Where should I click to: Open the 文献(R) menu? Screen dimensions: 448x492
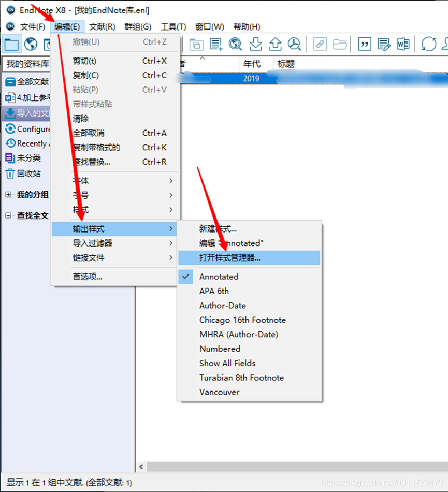(x=102, y=26)
